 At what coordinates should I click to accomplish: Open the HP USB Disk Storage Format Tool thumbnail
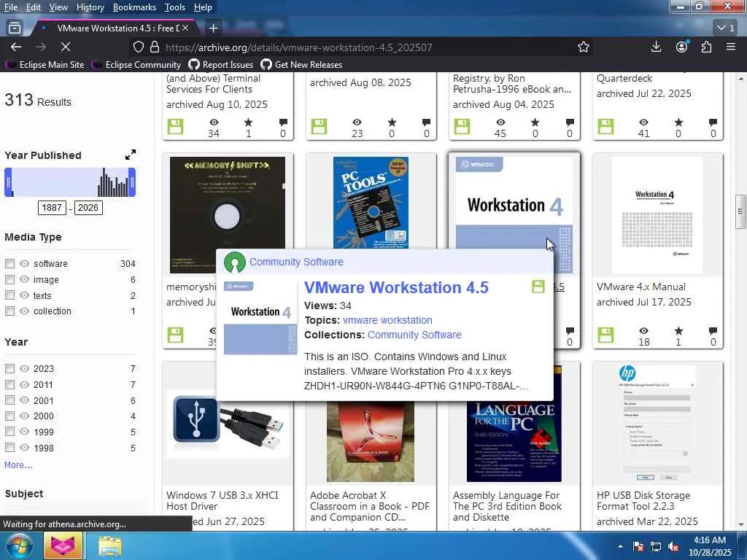click(x=657, y=424)
